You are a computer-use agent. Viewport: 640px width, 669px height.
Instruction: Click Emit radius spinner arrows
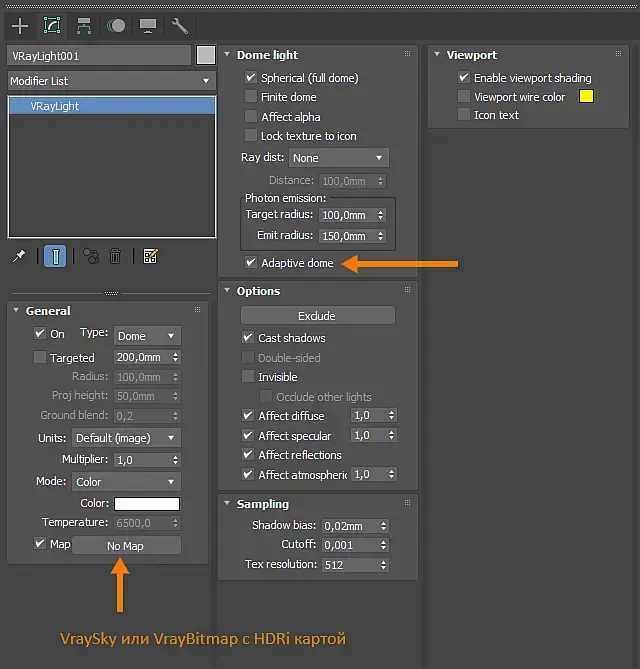point(381,236)
